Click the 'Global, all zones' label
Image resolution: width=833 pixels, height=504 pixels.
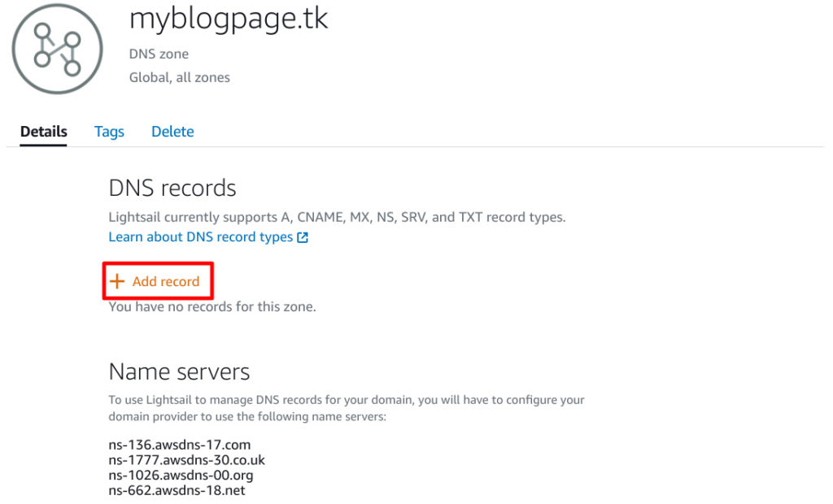[180, 77]
